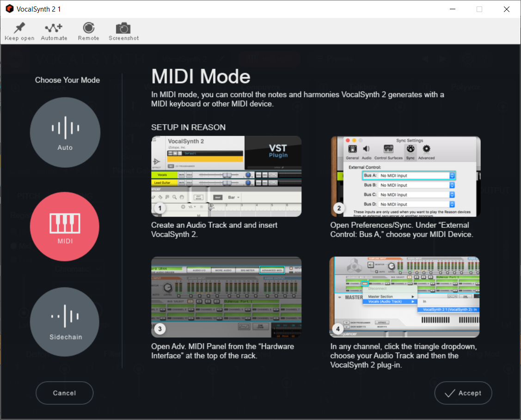Maximize the VocalSynth 2 1 window
Viewport: 521px width, 420px height.
[x=479, y=9]
